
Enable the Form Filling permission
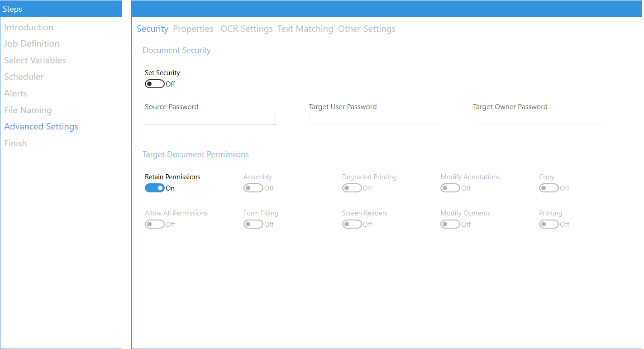click(x=253, y=224)
